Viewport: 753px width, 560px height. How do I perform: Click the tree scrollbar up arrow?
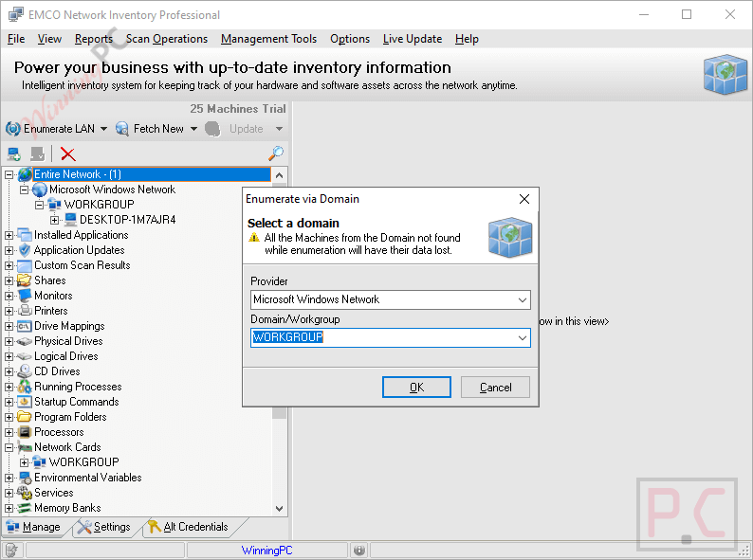[x=279, y=175]
